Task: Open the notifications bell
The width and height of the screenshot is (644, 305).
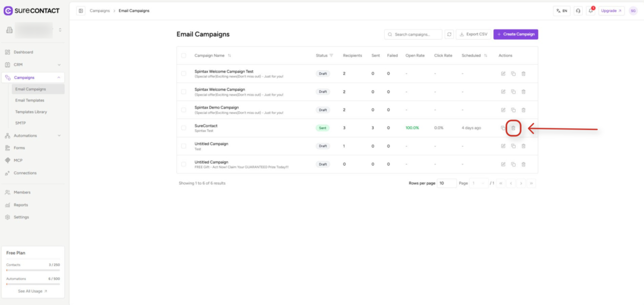Action: tap(591, 11)
